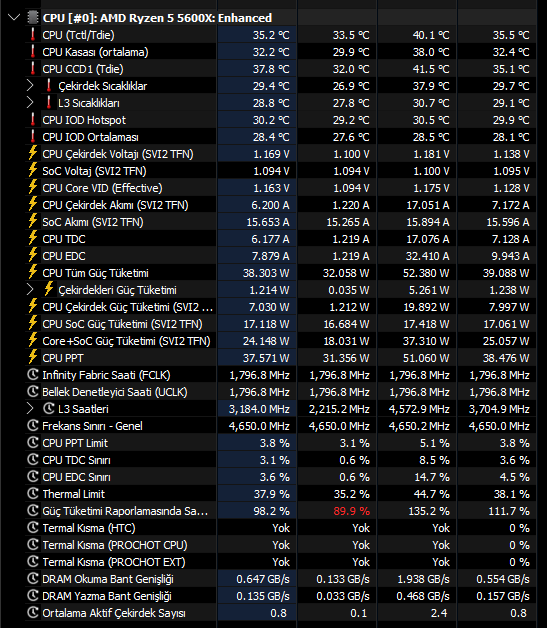Select the CPU Tüm Güç Tüketimi row
547x628 pixels.
pos(281,273)
